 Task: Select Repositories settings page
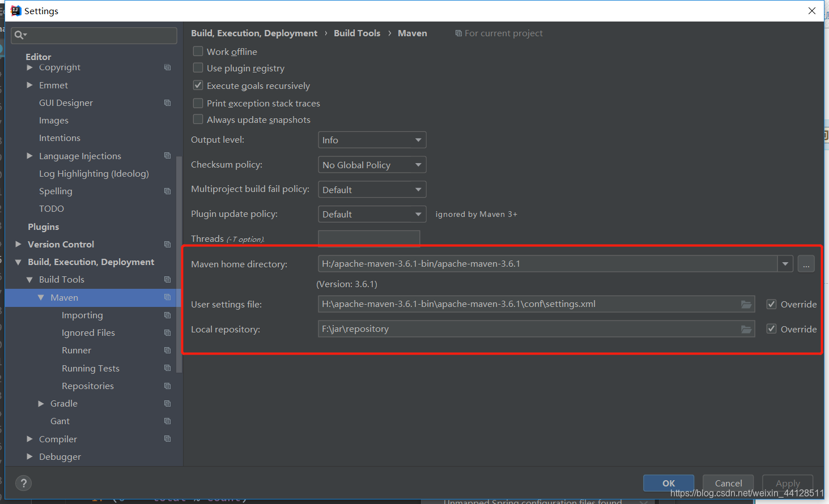[x=88, y=386]
